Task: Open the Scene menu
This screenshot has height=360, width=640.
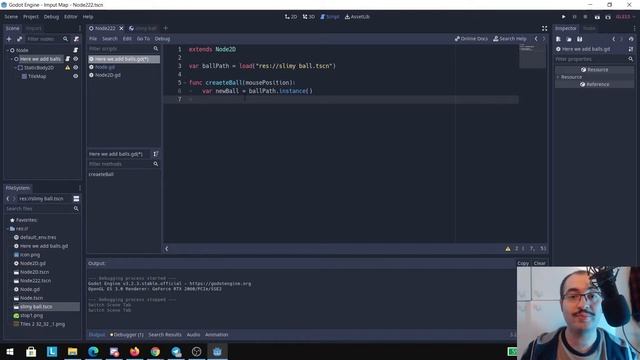Action: (11, 17)
